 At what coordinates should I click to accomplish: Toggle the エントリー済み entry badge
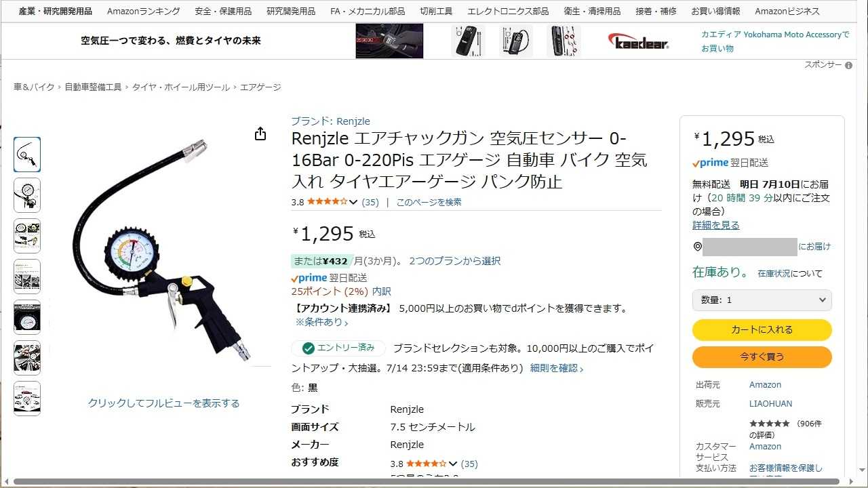[338, 348]
